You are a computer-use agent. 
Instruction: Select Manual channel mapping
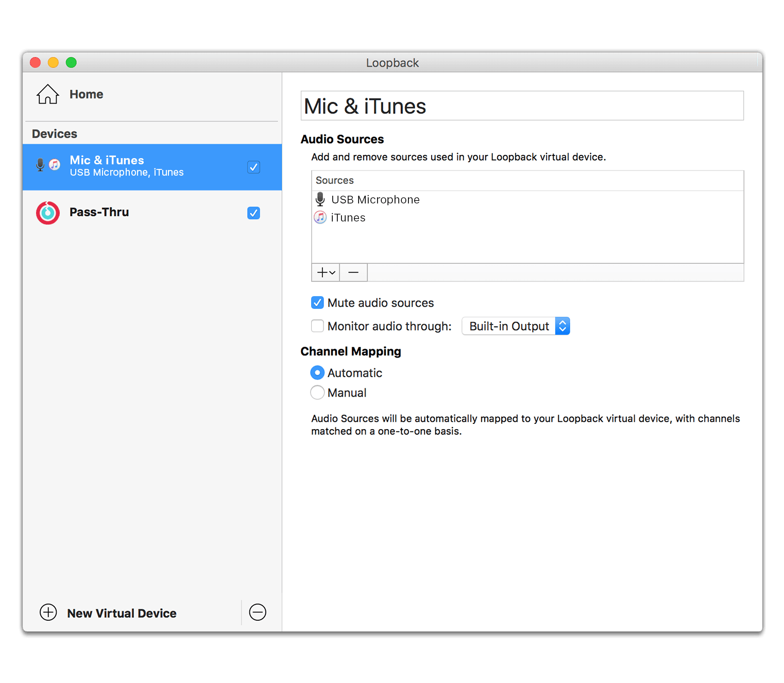[x=317, y=392]
